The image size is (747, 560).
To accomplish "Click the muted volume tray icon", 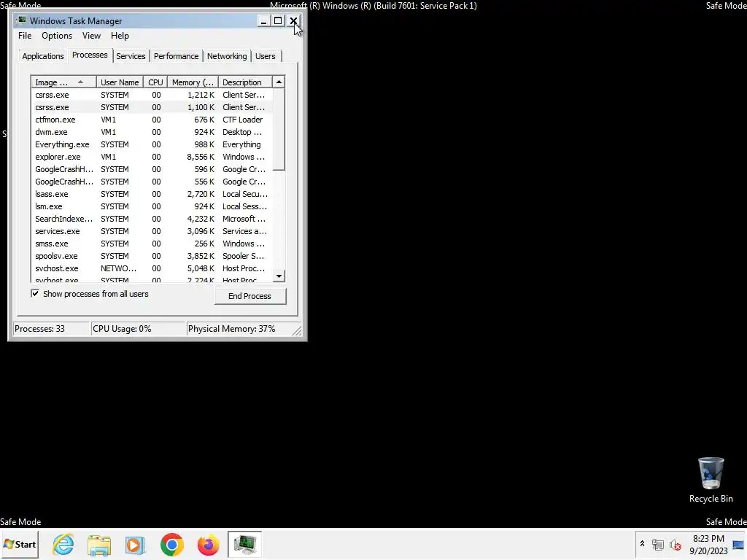I will [x=675, y=544].
